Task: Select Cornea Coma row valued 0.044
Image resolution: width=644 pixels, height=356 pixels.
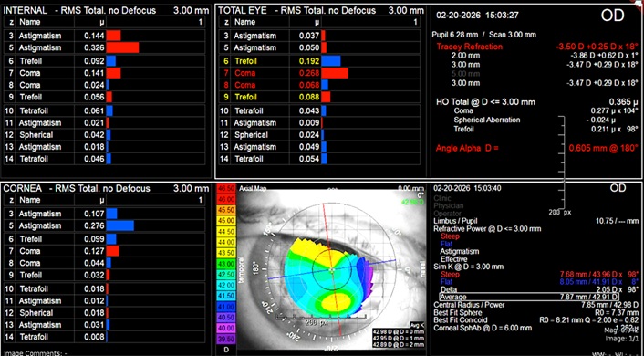Action: coord(104,263)
